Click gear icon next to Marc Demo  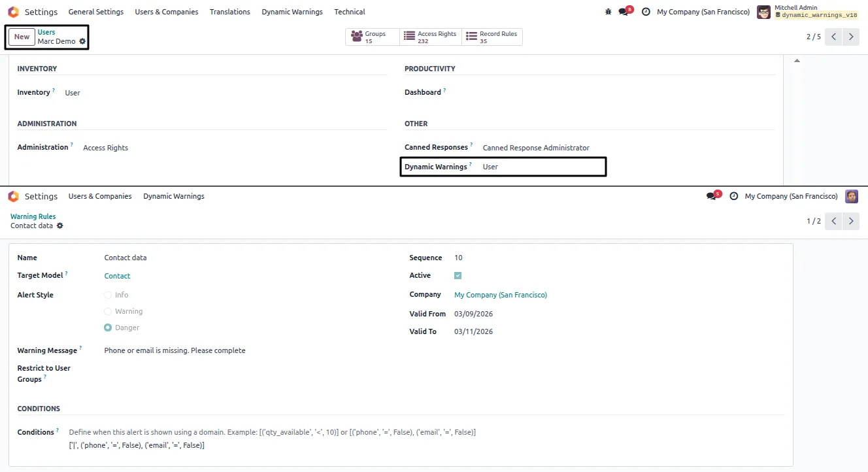click(82, 41)
